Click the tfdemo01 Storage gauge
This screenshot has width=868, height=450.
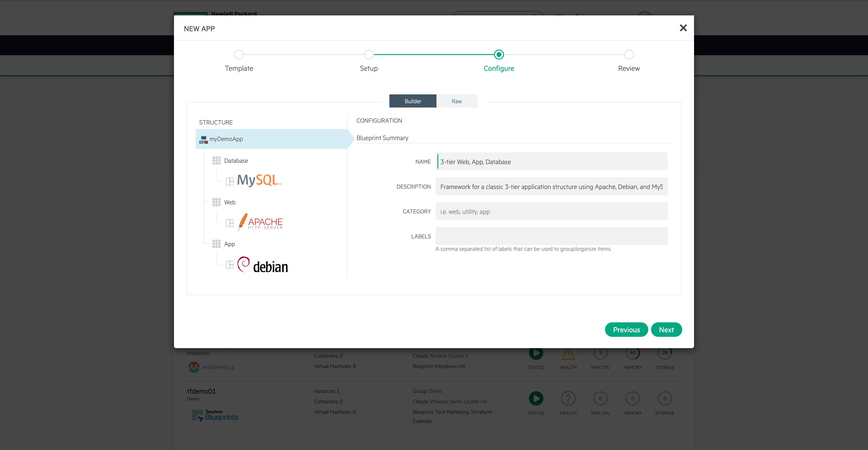(x=665, y=398)
